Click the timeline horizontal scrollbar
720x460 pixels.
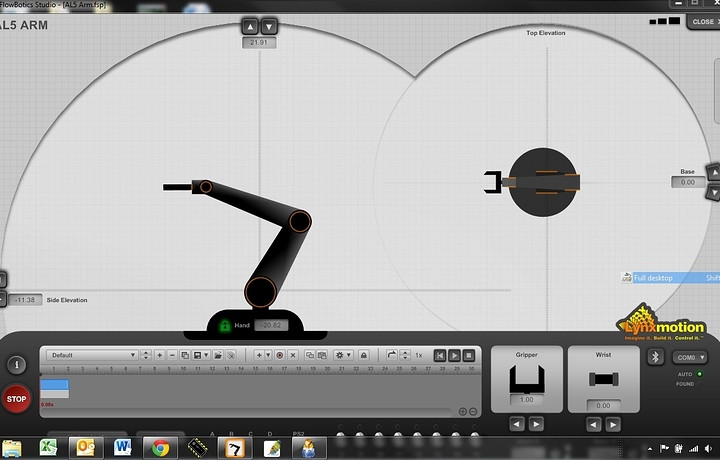click(x=246, y=412)
